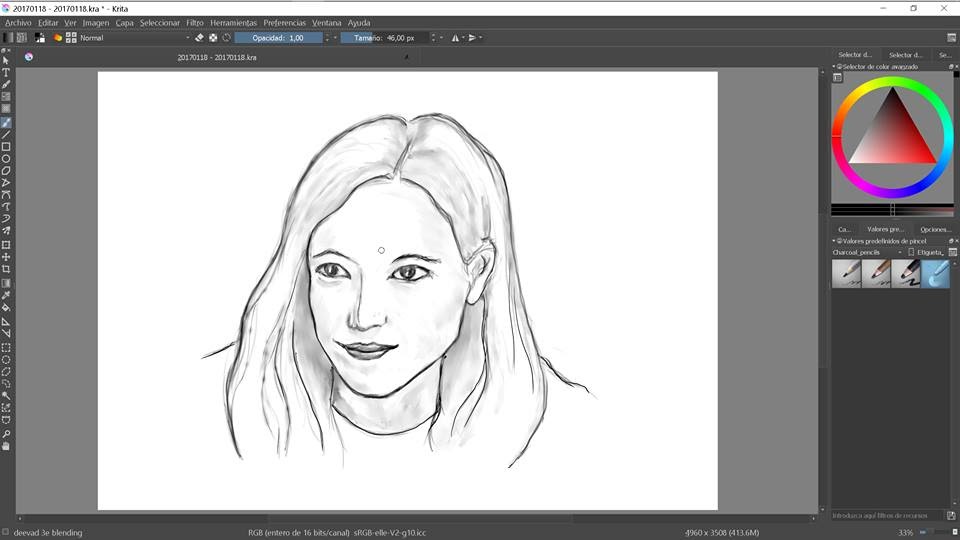This screenshot has height=540, width=960.
Task: Toggle selection display mode in status bar
Action: coord(6,533)
